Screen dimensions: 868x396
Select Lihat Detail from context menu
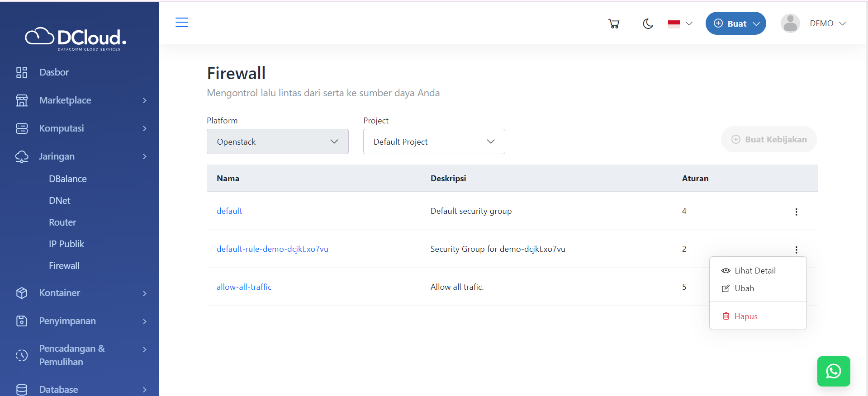click(x=754, y=271)
